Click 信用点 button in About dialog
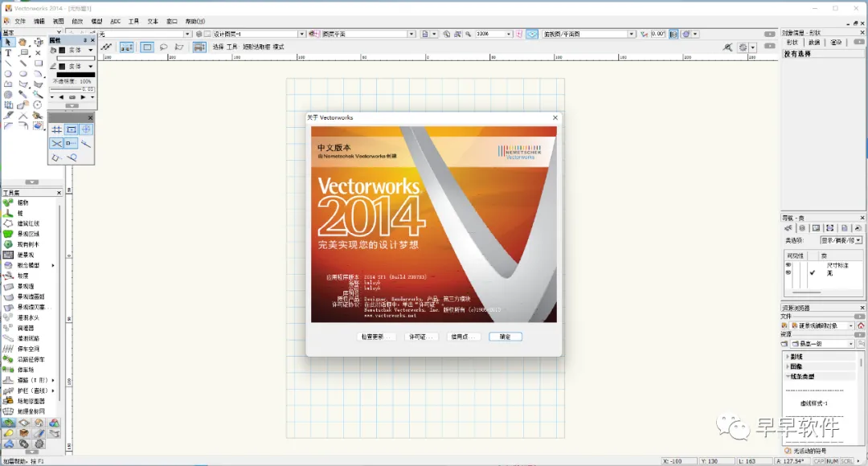Viewport: 868px width, 466px height. (464, 337)
